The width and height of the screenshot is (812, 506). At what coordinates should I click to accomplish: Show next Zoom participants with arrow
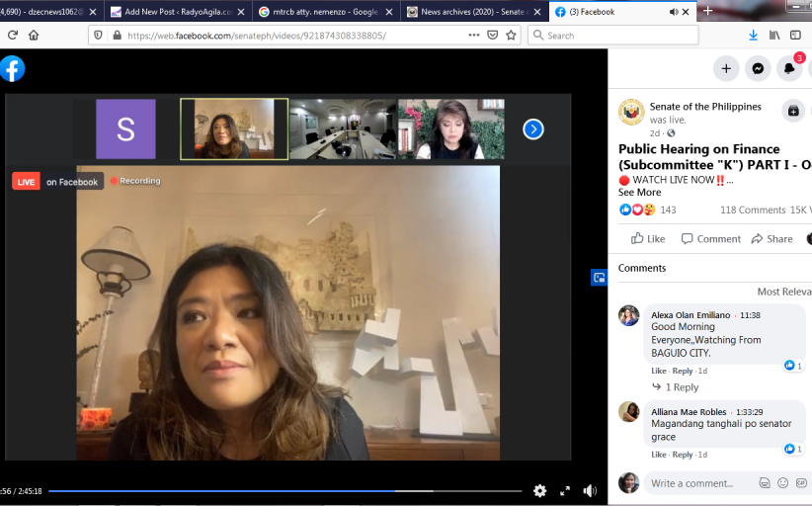tap(533, 128)
